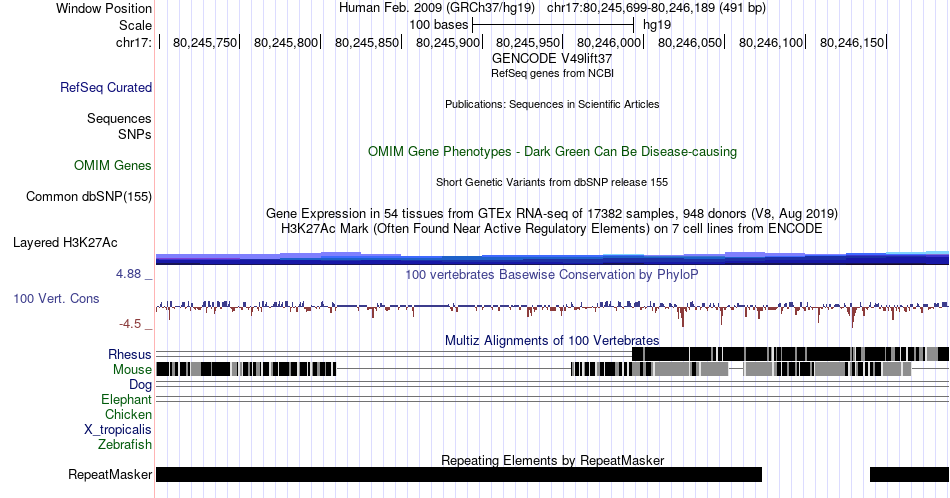Click the -4.5 PhyloP lower axis value

point(130,324)
